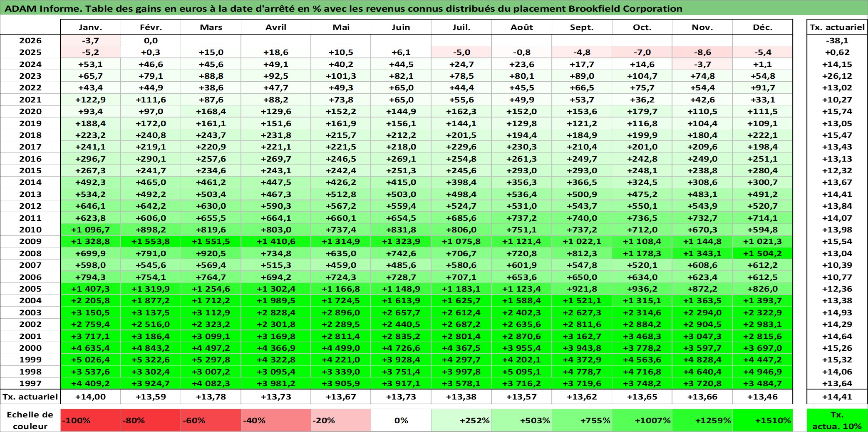Click the -20% light pink scale swatch
Screen dimensions: 868x432
coord(341,420)
